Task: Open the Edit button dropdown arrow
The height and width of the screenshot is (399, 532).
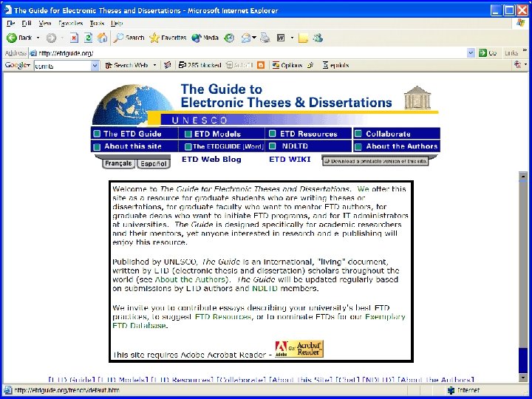Action: click(292, 38)
